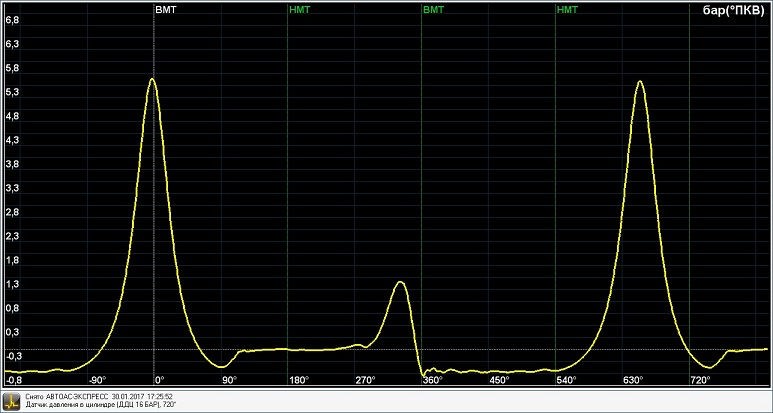Click the 1,8 pressure axis value
The image size is (773, 413).
12,261
